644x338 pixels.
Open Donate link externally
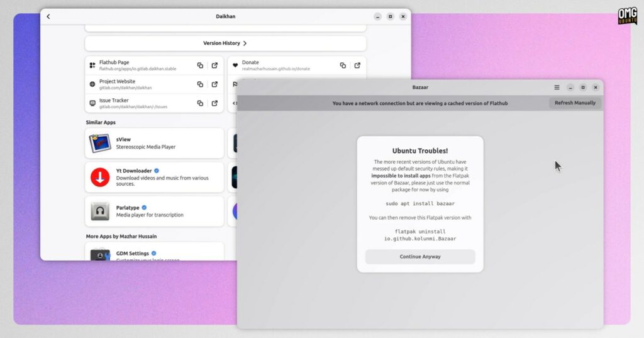357,65
